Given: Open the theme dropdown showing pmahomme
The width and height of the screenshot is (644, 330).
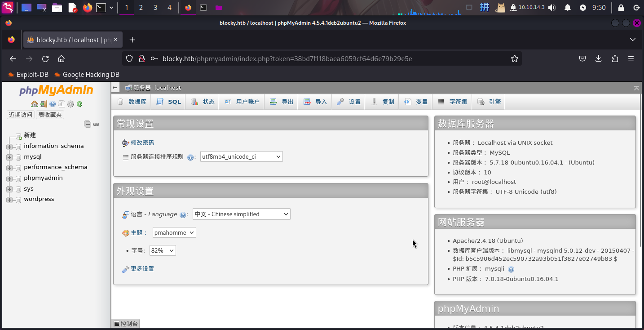Looking at the screenshot, I should 174,232.
